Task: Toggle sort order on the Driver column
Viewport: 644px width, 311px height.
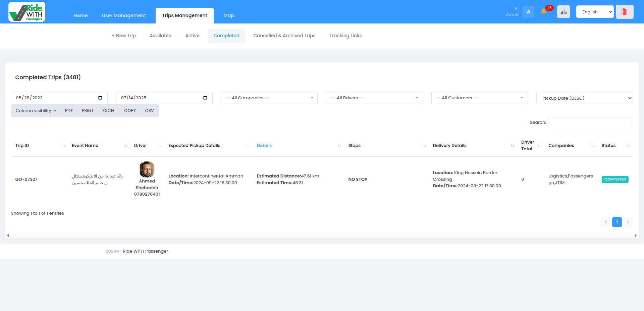Action: click(x=159, y=146)
